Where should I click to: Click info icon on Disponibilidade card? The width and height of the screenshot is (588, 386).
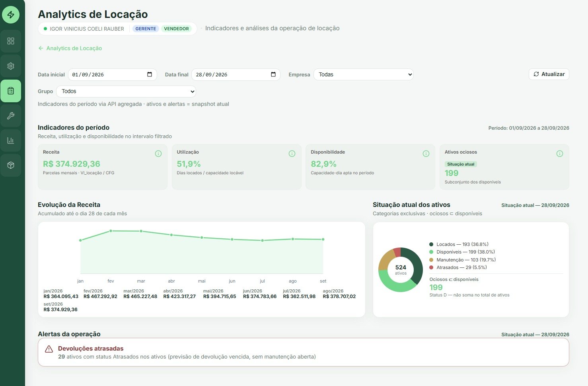point(426,154)
